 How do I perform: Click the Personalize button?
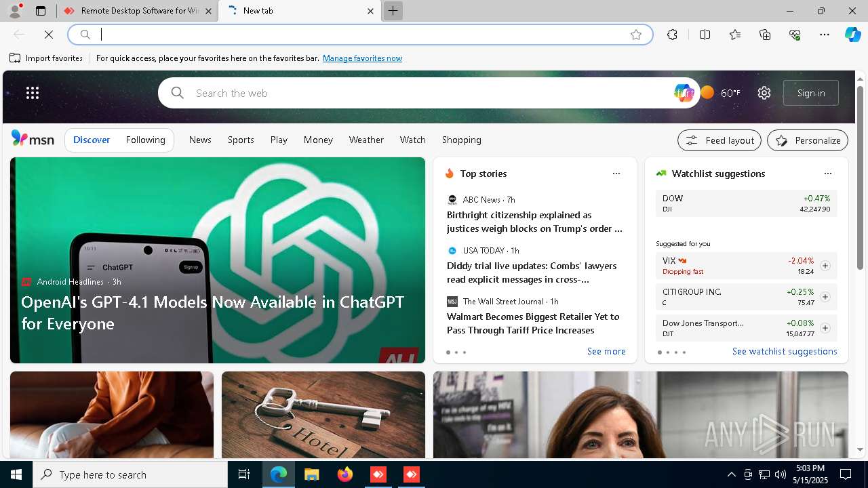point(808,140)
